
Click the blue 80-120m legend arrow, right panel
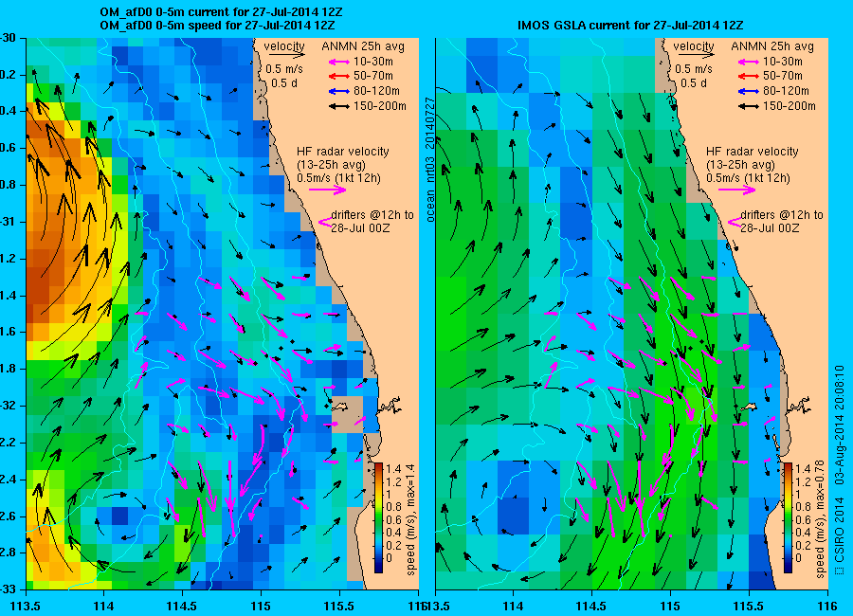click(x=749, y=91)
